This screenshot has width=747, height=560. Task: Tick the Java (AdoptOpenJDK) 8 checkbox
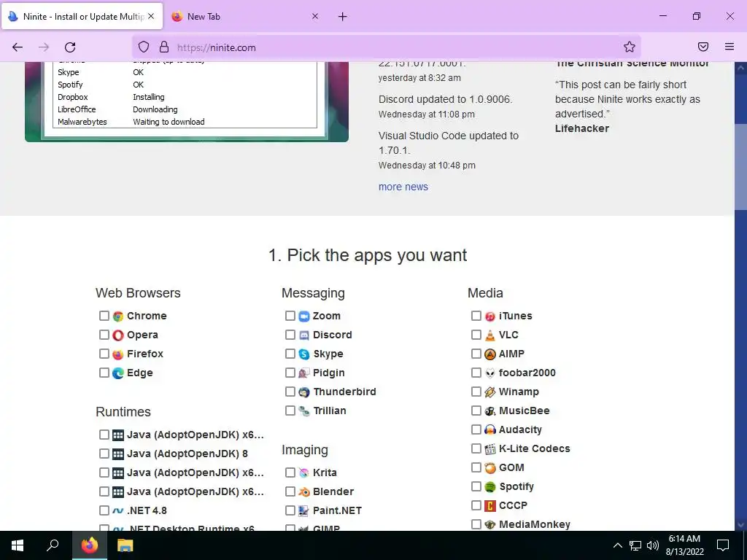(104, 454)
